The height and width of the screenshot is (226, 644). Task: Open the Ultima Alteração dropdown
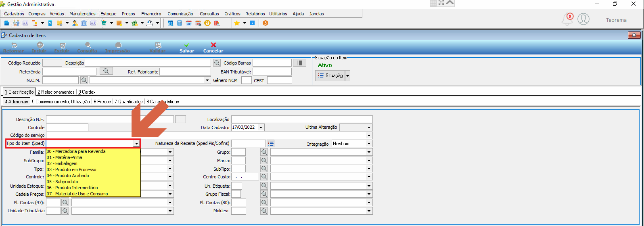pyautogui.click(x=369, y=128)
